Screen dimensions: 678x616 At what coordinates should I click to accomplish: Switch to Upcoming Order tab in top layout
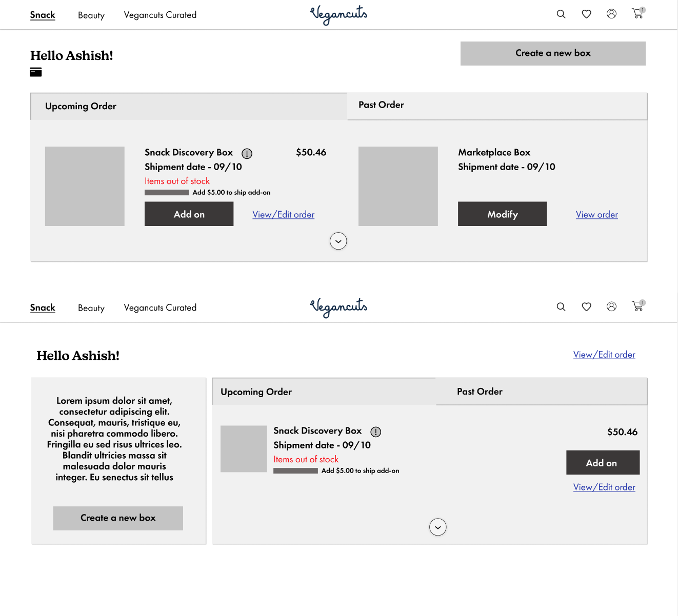point(189,106)
